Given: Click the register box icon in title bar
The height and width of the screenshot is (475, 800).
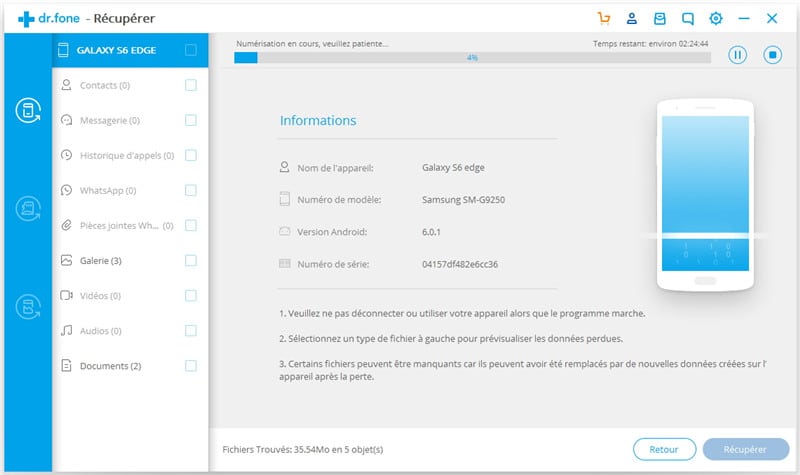Looking at the screenshot, I should 659,18.
